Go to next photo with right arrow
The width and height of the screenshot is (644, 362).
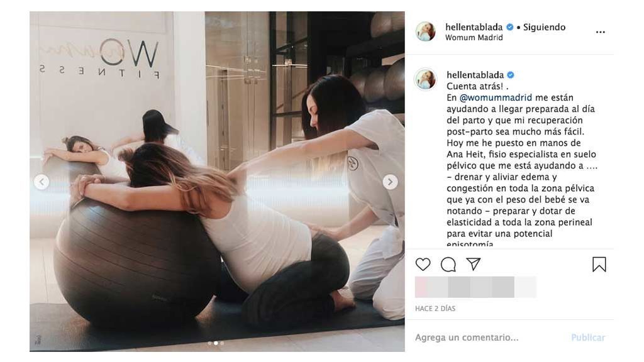[x=390, y=182]
